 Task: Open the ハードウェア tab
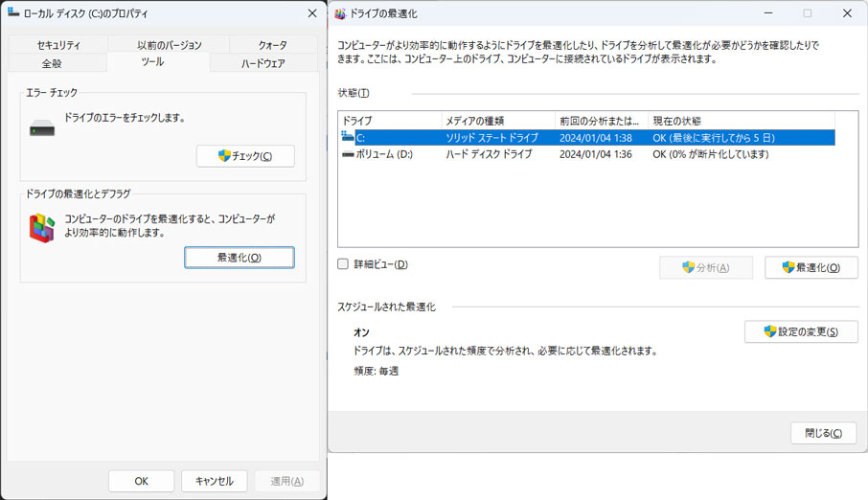pos(263,63)
